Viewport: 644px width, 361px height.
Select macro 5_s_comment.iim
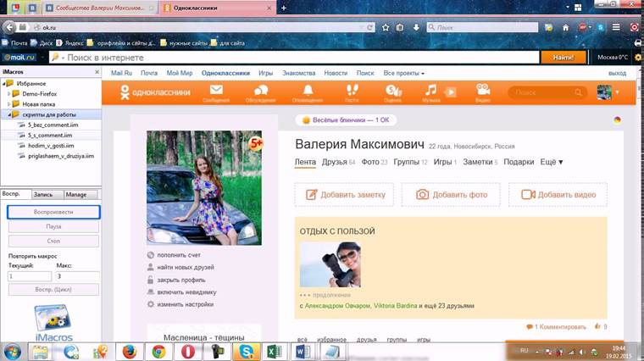tap(50, 135)
